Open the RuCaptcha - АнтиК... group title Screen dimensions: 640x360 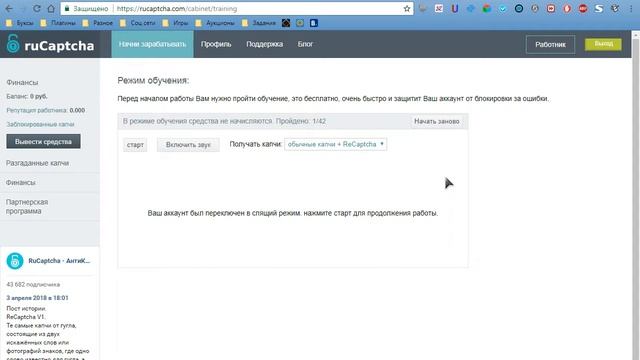pyautogui.click(x=59, y=261)
